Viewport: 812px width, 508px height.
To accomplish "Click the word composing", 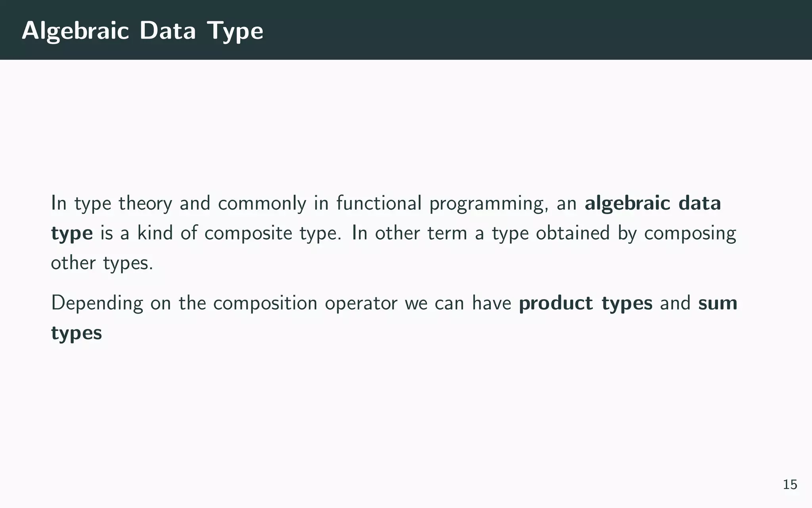I will point(690,233).
